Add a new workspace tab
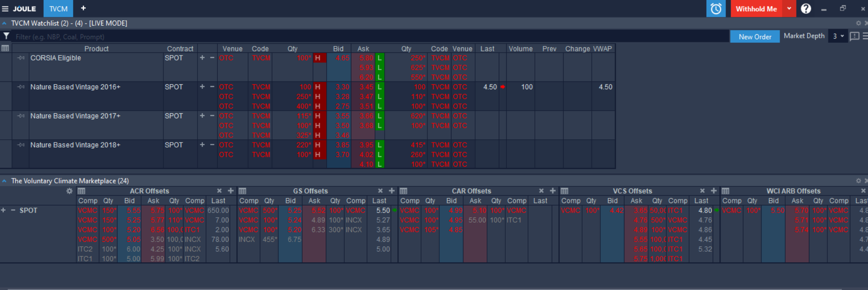 coord(83,8)
